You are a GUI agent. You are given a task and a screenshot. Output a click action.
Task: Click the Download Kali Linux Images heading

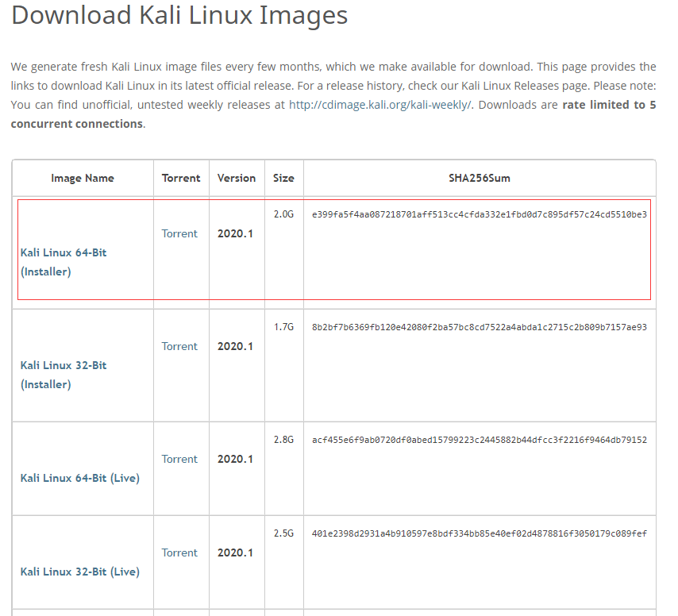pos(179,16)
